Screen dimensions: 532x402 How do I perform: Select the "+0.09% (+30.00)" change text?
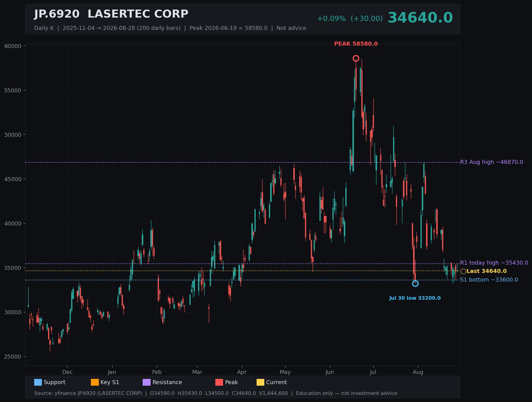(x=350, y=18)
